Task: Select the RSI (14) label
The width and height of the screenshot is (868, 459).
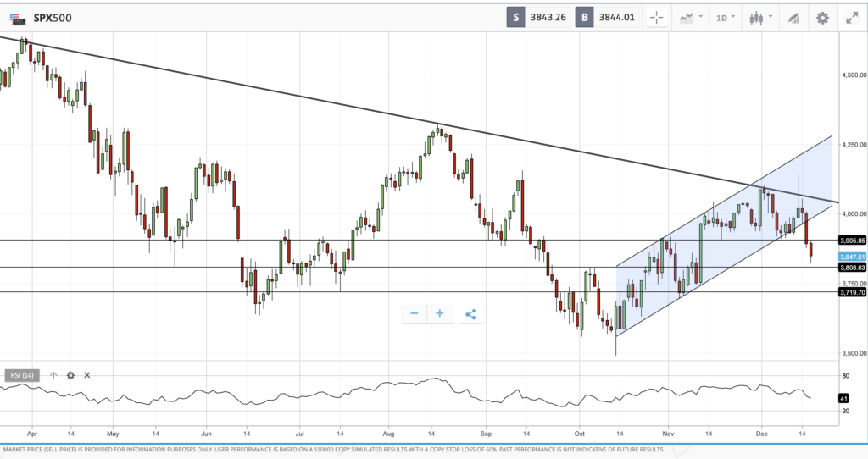Action: [21, 375]
